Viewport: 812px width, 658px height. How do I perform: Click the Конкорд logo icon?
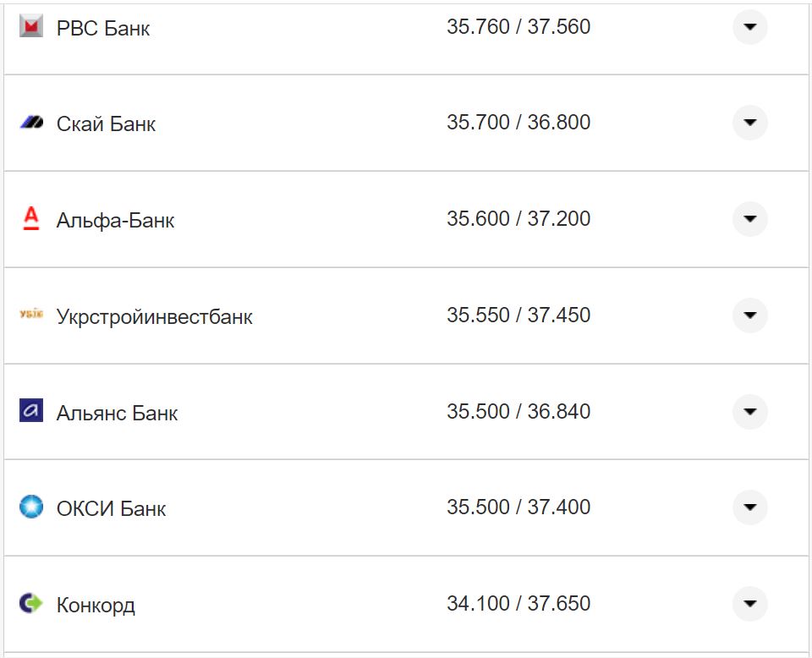click(x=31, y=604)
